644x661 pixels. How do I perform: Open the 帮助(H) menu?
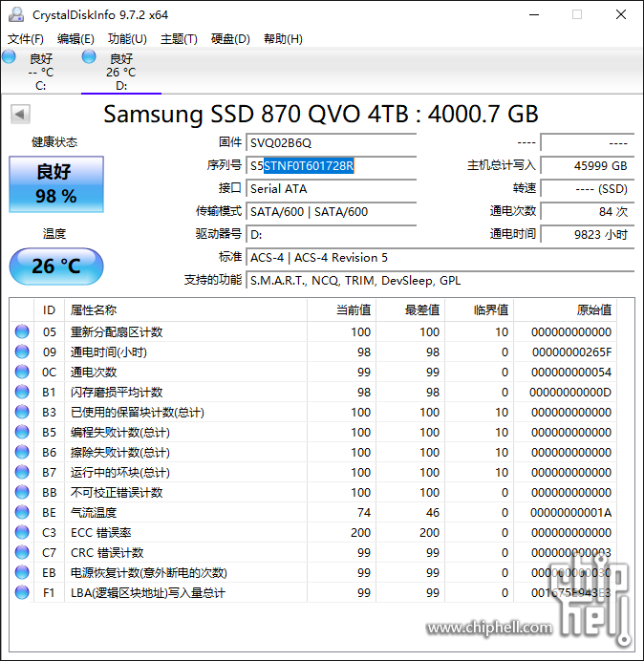(x=283, y=39)
